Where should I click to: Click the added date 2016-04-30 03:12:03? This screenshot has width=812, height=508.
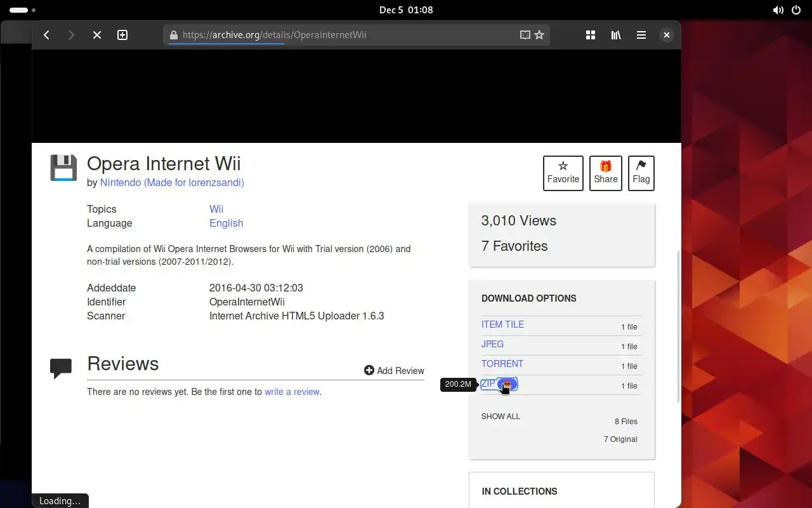pos(256,288)
